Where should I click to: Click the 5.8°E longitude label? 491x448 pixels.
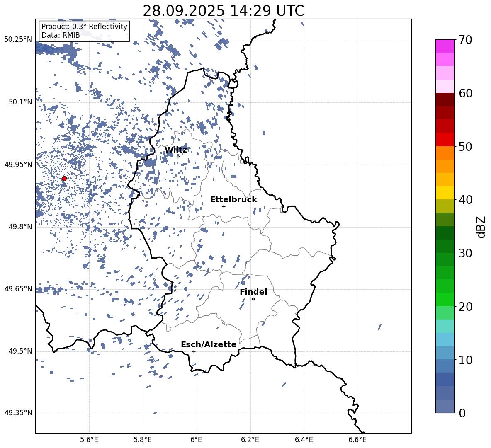point(143,440)
